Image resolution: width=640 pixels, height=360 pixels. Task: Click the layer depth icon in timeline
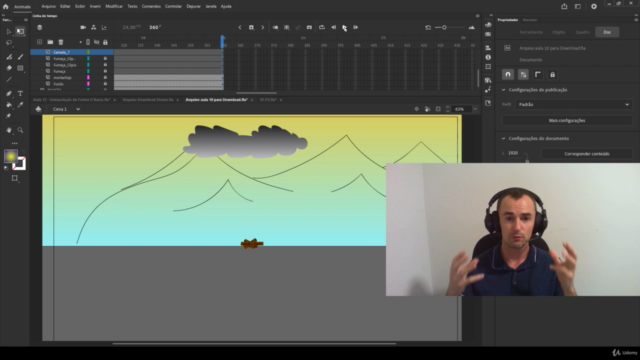[104, 27]
